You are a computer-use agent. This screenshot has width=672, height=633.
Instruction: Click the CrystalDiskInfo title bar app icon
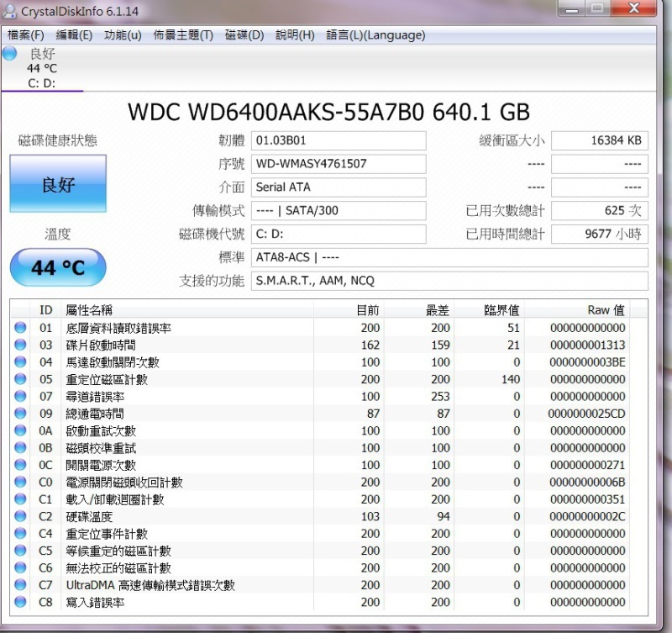(x=9, y=11)
